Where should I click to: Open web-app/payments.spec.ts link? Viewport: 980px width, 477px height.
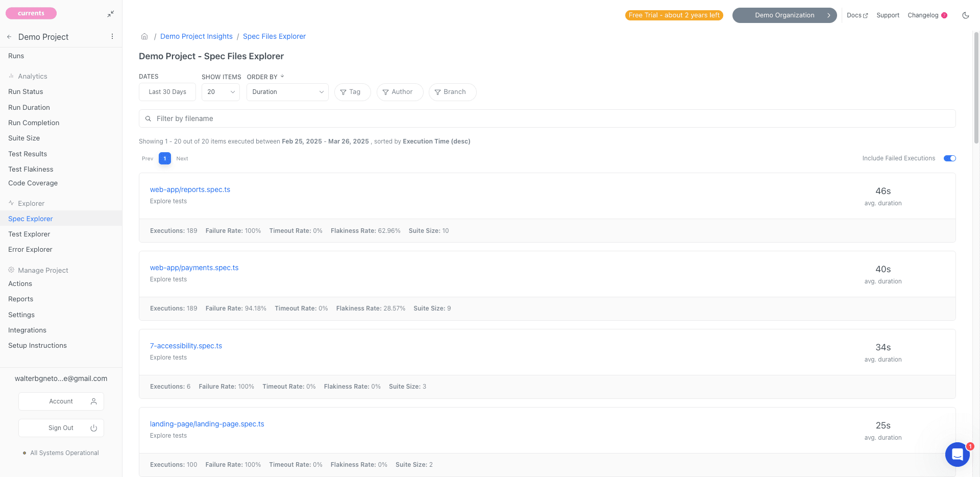coord(194,268)
